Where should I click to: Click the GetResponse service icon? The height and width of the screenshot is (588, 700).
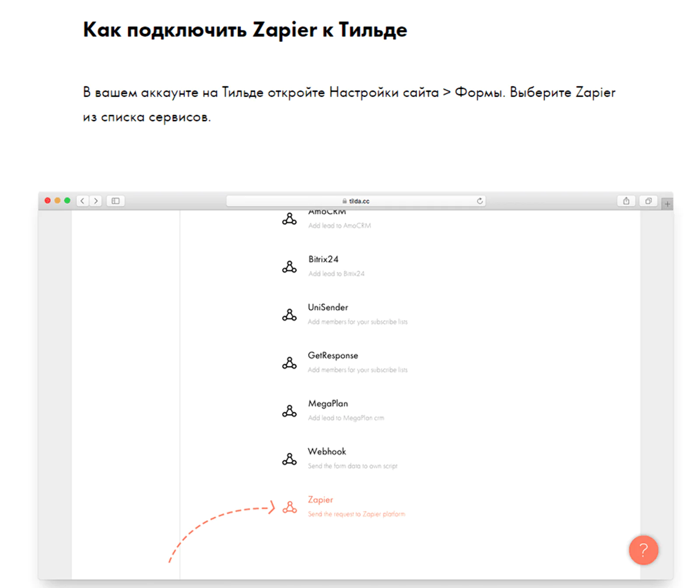[x=289, y=363]
